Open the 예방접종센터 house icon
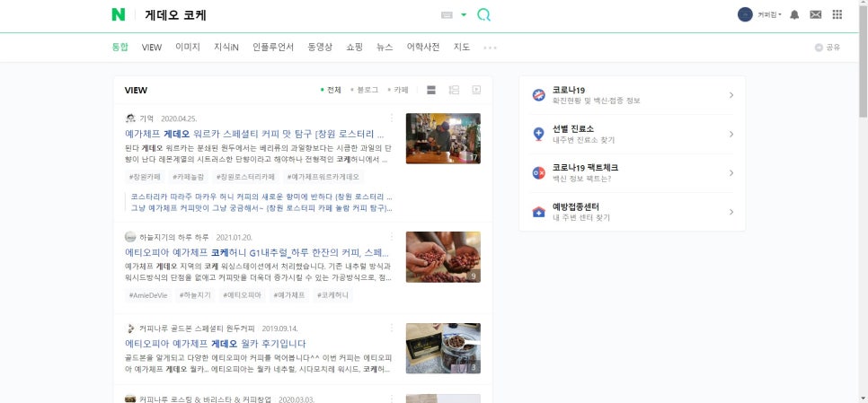Image resolution: width=868 pixels, height=403 pixels. (538, 213)
